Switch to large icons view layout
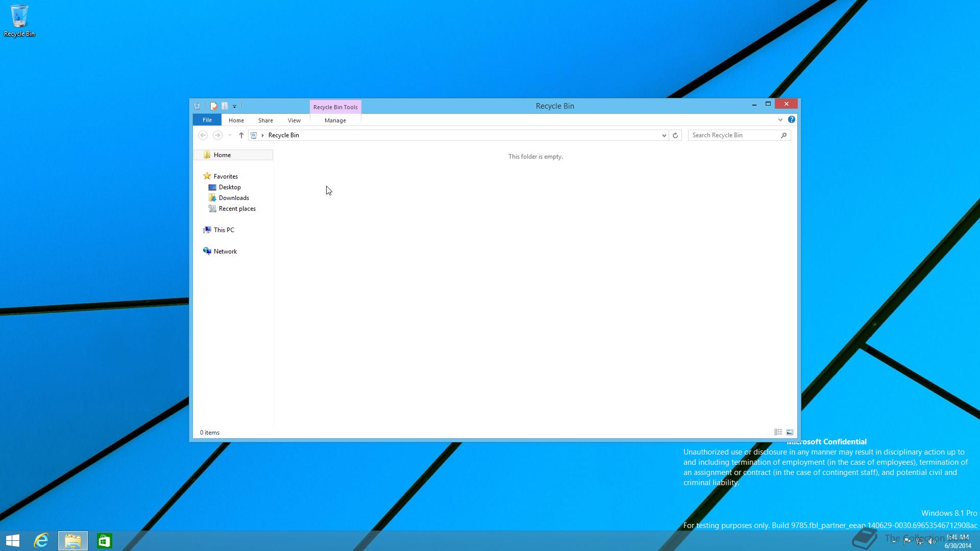Screen dimensions: 980x551 (x=790, y=432)
